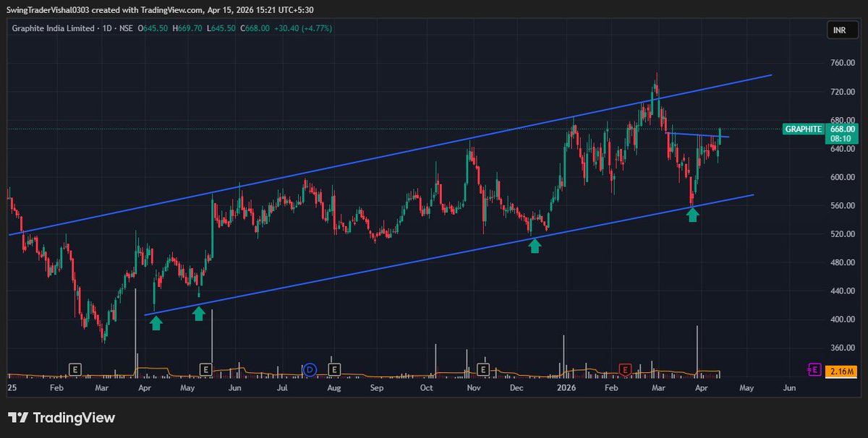Click the high value H669.70

(187, 28)
